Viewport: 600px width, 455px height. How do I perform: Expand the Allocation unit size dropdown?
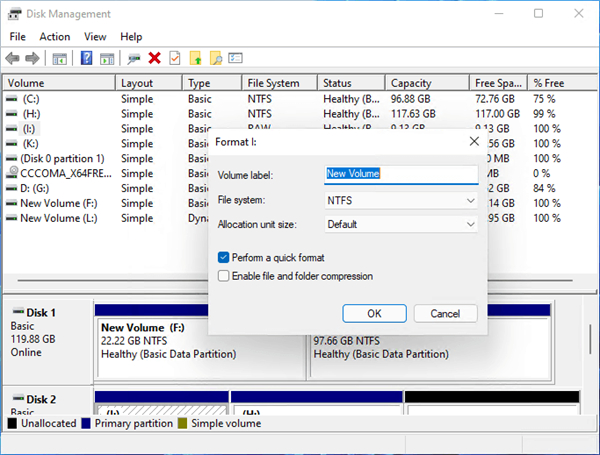click(x=401, y=224)
